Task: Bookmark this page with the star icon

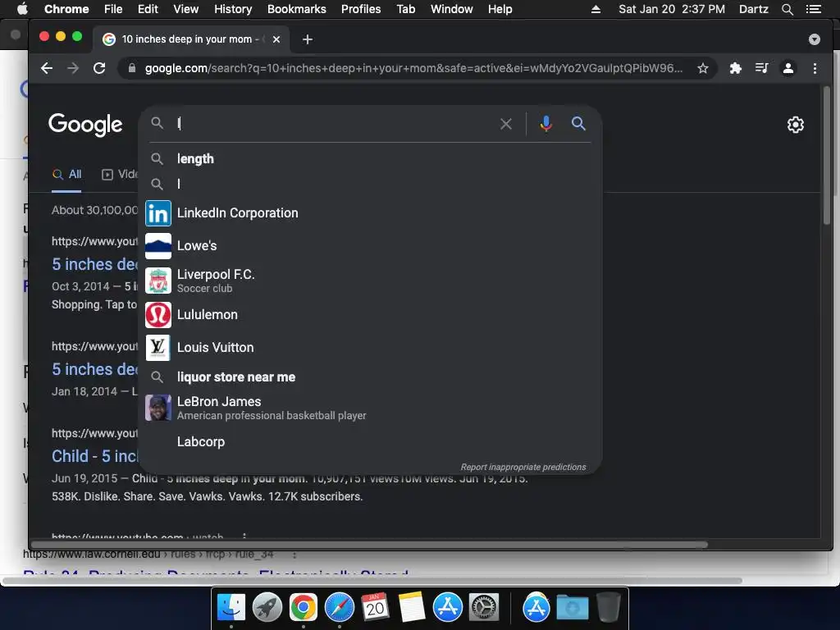Action: 703,68
